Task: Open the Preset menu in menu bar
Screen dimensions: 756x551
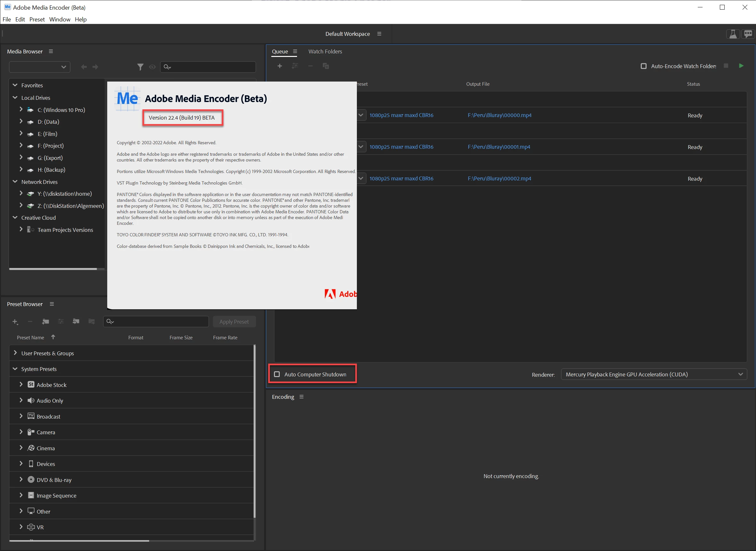Action: [x=37, y=19]
